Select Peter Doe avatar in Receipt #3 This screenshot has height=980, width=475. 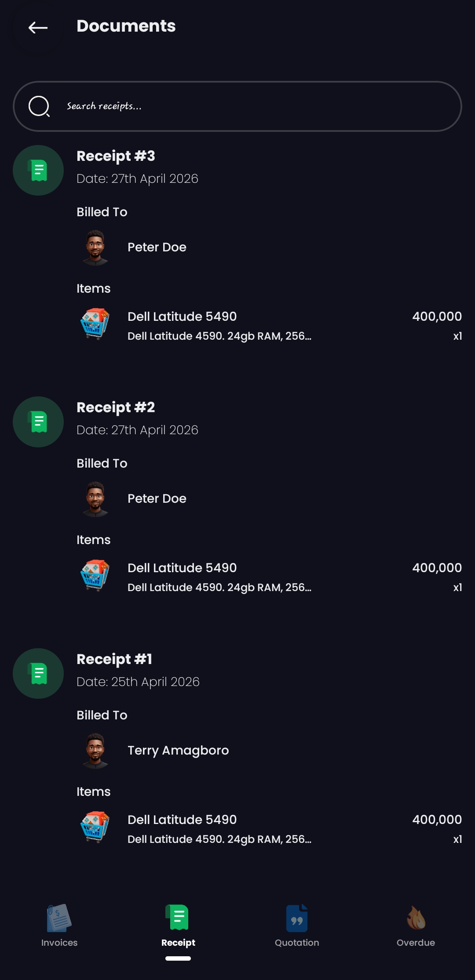[x=95, y=247]
